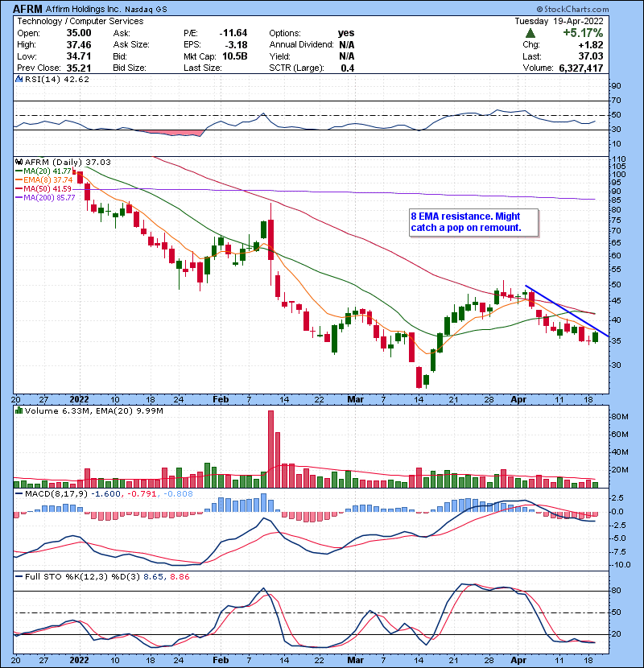This screenshot has height=668, width=644.
Task: Click the MA(20) 41.77 legend entry
Action: [43, 171]
